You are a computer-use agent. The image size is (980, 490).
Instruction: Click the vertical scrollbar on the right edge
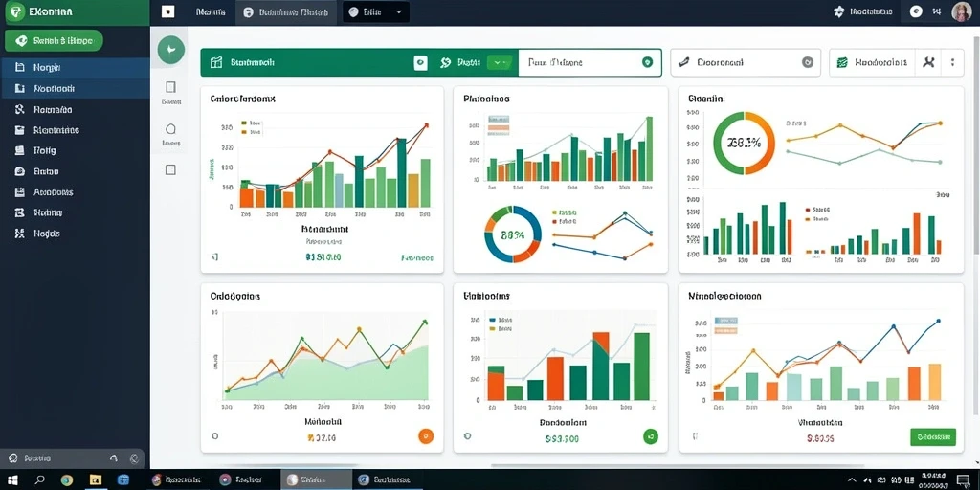[976, 250]
